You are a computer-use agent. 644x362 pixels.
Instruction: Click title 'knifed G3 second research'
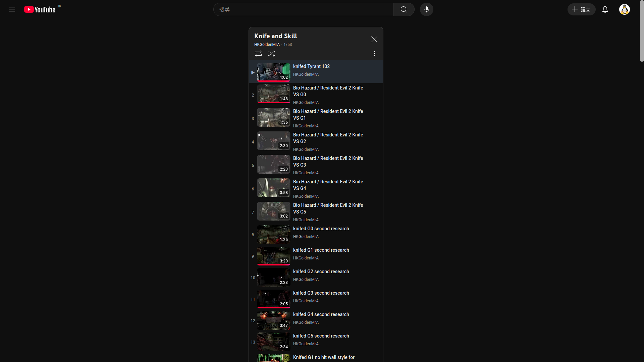321,293
